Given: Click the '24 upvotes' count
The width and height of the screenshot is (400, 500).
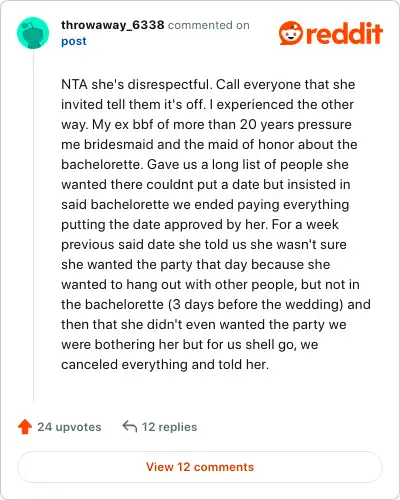Looking at the screenshot, I should point(69,427).
